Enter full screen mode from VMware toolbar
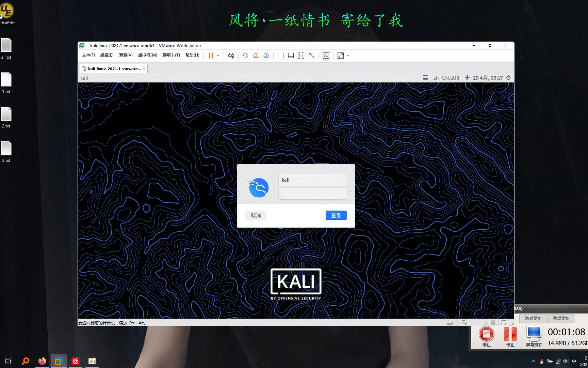Screen dimensions: 588x368 coord(301,56)
